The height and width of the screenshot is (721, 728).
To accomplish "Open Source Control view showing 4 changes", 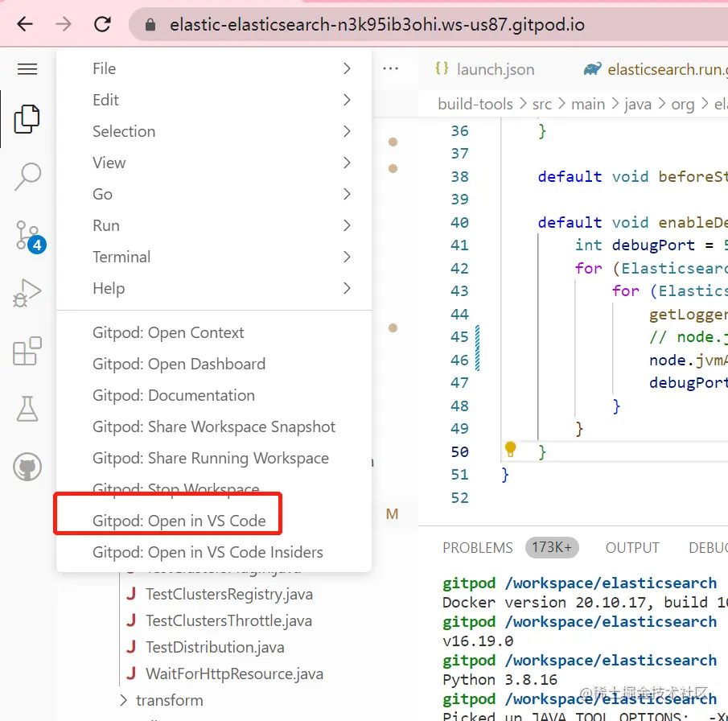I will pos(27,233).
